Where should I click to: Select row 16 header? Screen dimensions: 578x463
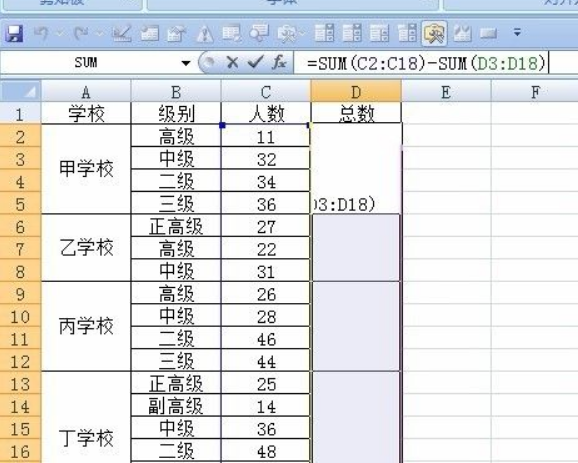point(20,451)
